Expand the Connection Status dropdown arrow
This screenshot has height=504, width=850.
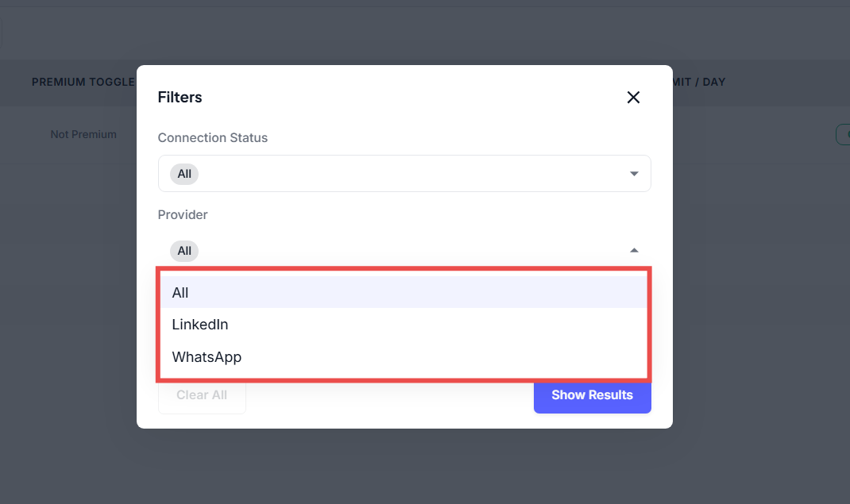pyautogui.click(x=634, y=174)
